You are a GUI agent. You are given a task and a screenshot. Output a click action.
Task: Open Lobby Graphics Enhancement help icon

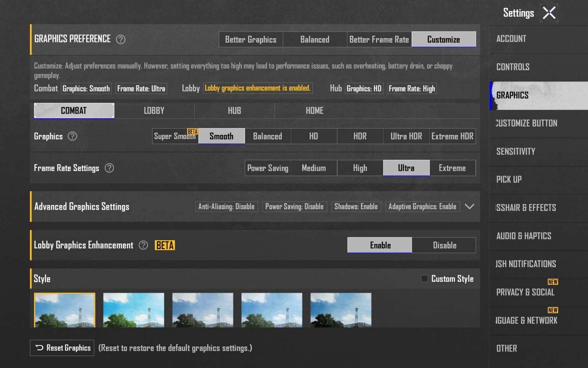pyautogui.click(x=143, y=245)
